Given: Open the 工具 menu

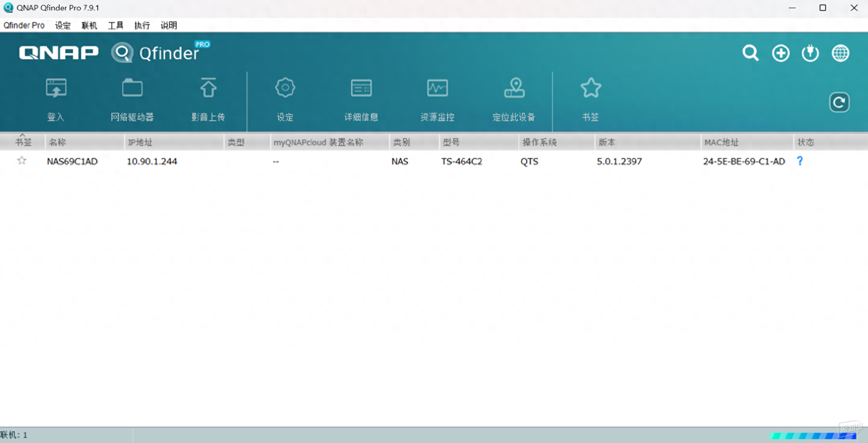Looking at the screenshot, I should pyautogui.click(x=116, y=25).
